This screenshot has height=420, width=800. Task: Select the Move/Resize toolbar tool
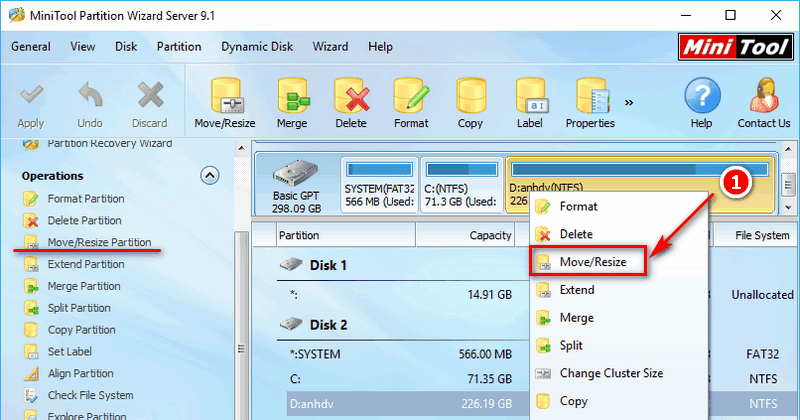[x=225, y=104]
